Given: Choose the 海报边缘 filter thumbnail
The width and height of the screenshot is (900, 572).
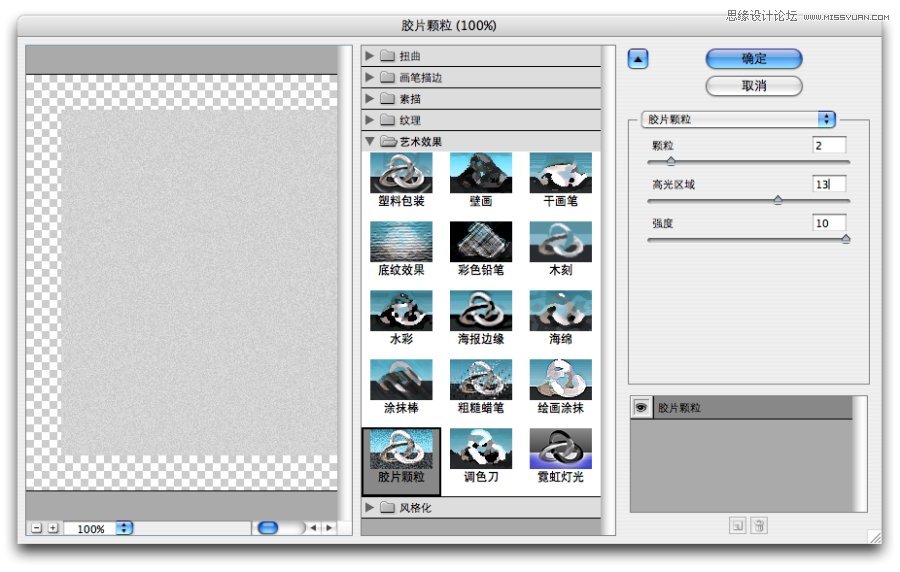Looking at the screenshot, I should (x=481, y=310).
